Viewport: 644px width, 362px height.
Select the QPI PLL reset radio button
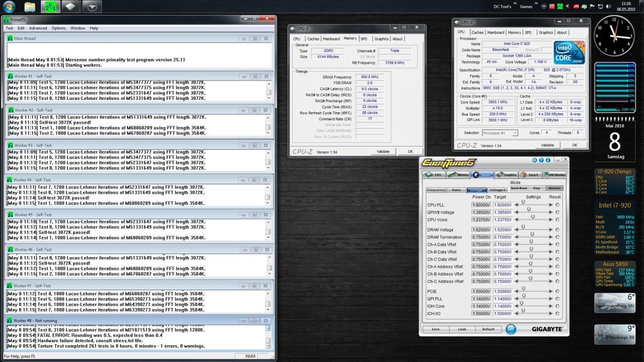(x=557, y=299)
